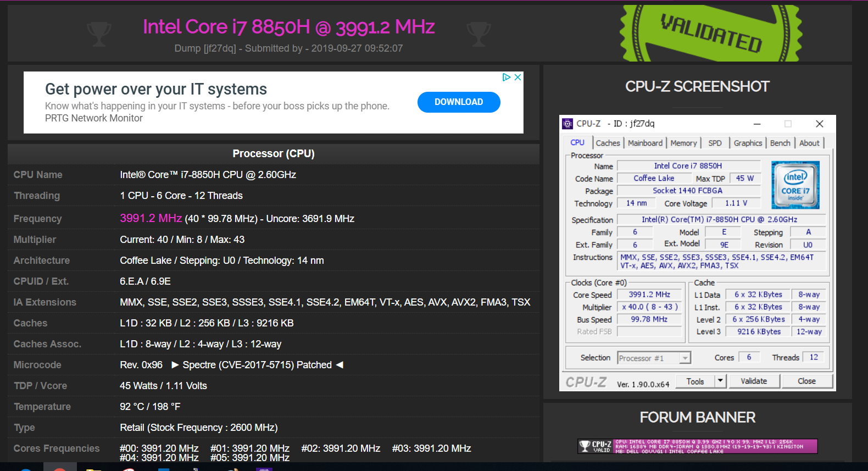Click the CPU-Z logo text at the window bottom
Viewport: 868px width, 471px height.
[x=586, y=383]
